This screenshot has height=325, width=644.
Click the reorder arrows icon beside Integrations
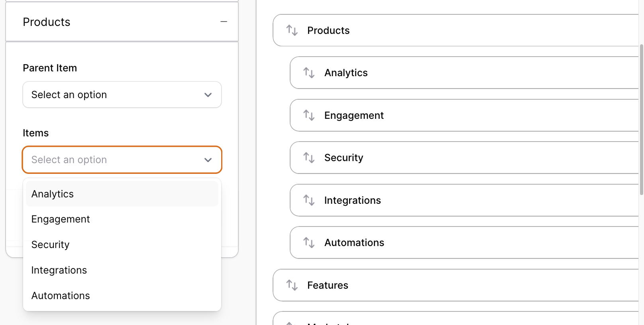[309, 200]
